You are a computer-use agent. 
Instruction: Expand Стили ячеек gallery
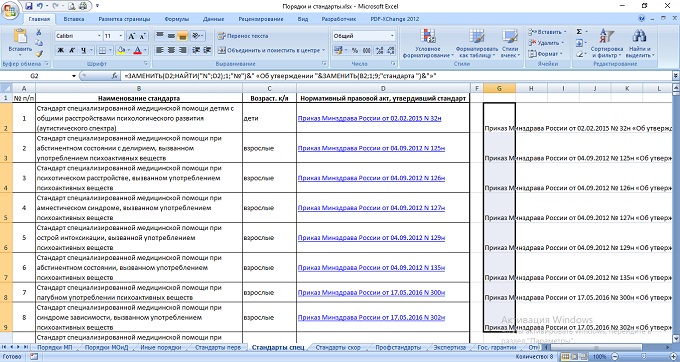pos(510,44)
